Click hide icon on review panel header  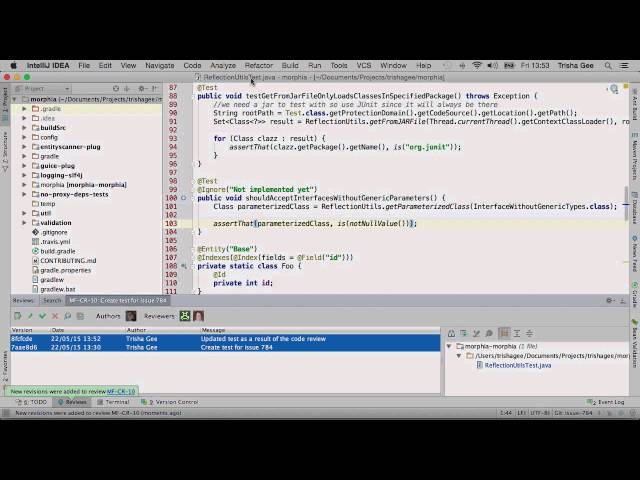pyautogui.click(x=622, y=300)
